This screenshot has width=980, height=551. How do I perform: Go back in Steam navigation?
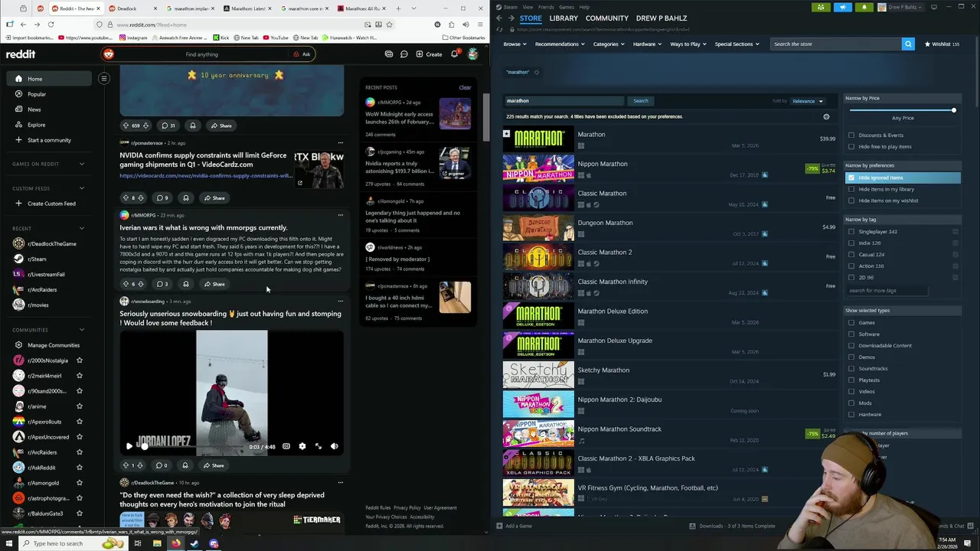coord(499,18)
